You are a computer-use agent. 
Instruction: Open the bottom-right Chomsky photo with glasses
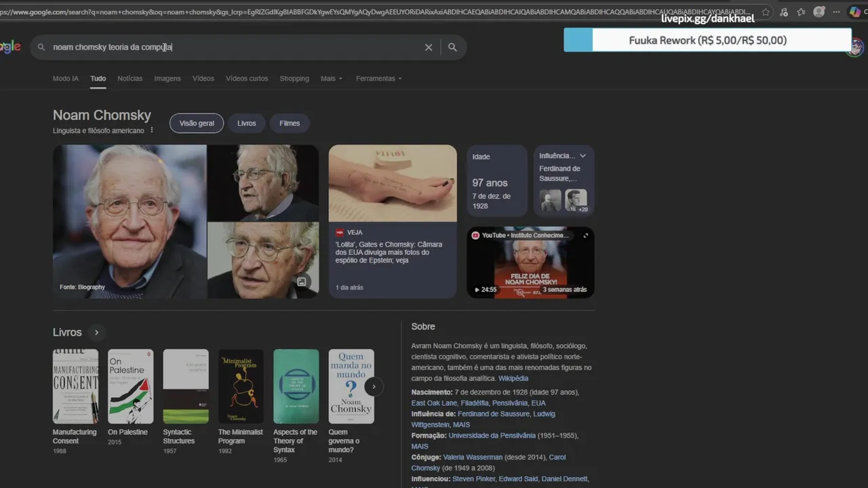[x=263, y=260]
